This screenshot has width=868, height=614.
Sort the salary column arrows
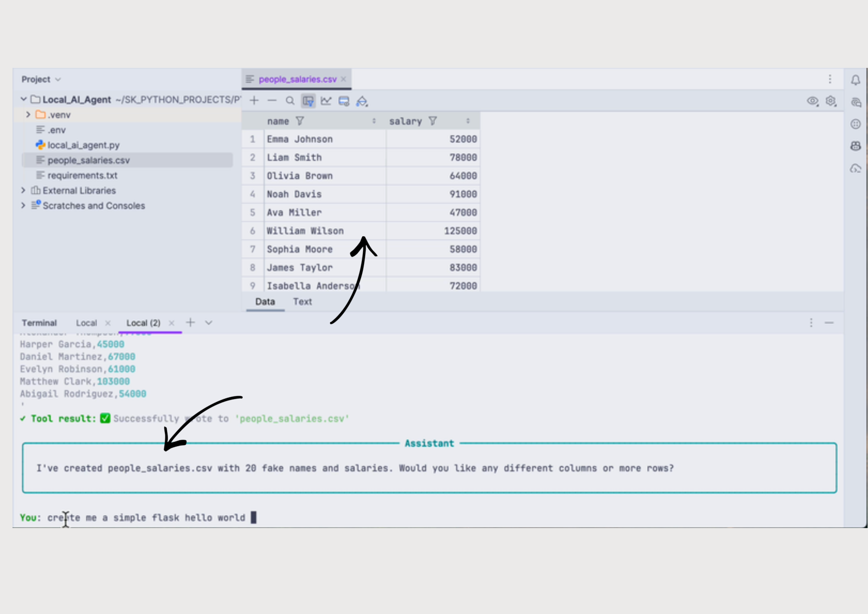pos(468,121)
